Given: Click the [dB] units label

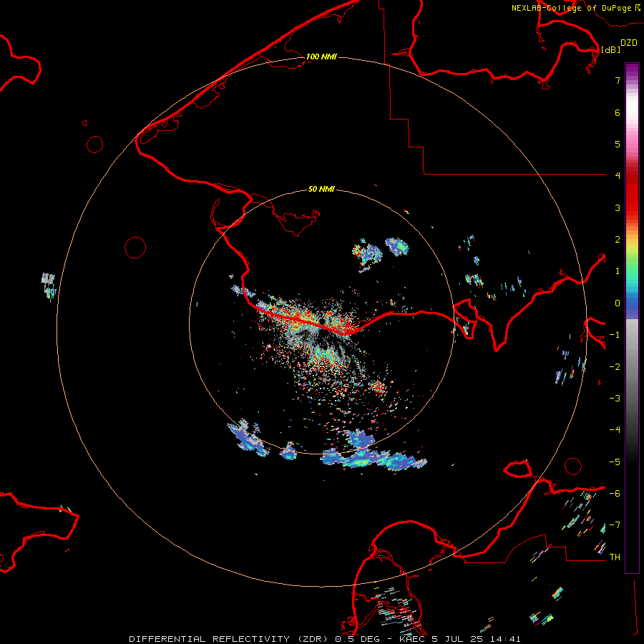Looking at the screenshot, I should [611, 49].
